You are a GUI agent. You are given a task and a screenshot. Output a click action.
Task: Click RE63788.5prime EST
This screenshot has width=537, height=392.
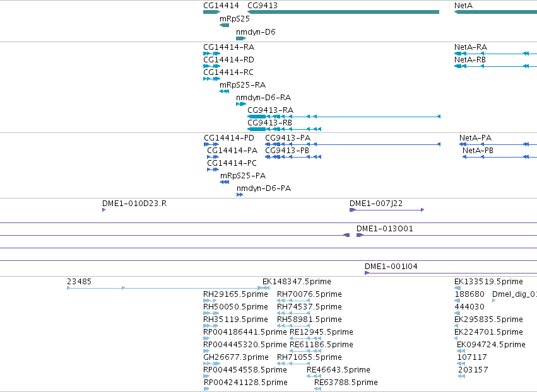(346, 383)
